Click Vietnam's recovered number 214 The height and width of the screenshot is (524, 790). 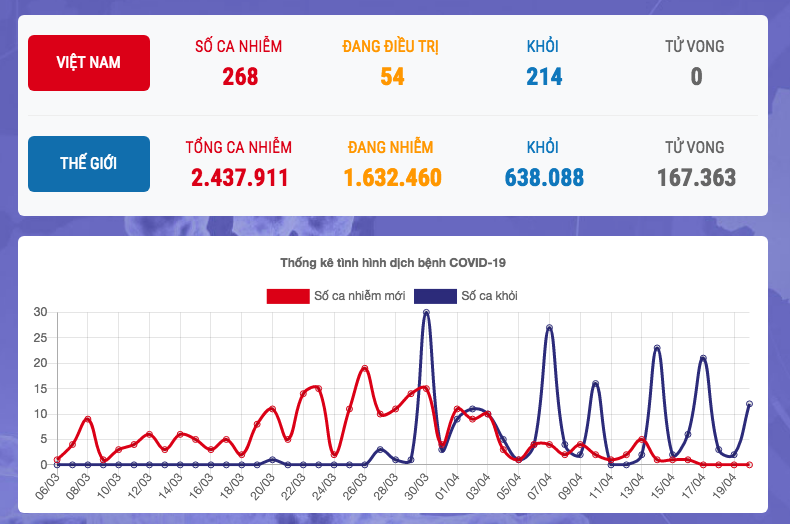pyautogui.click(x=544, y=76)
